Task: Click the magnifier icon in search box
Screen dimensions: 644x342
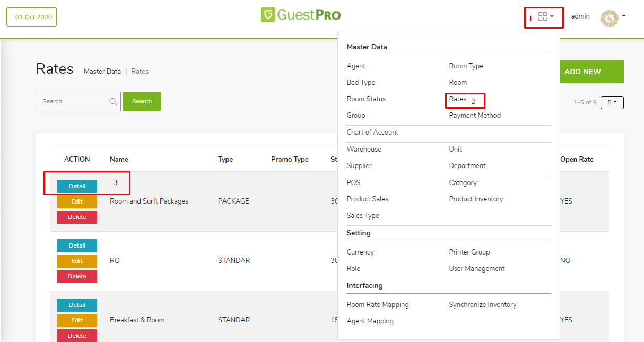Action: point(113,101)
